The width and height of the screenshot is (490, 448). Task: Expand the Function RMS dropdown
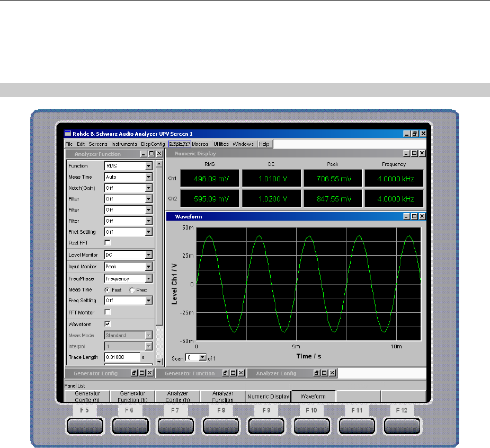[x=149, y=166]
